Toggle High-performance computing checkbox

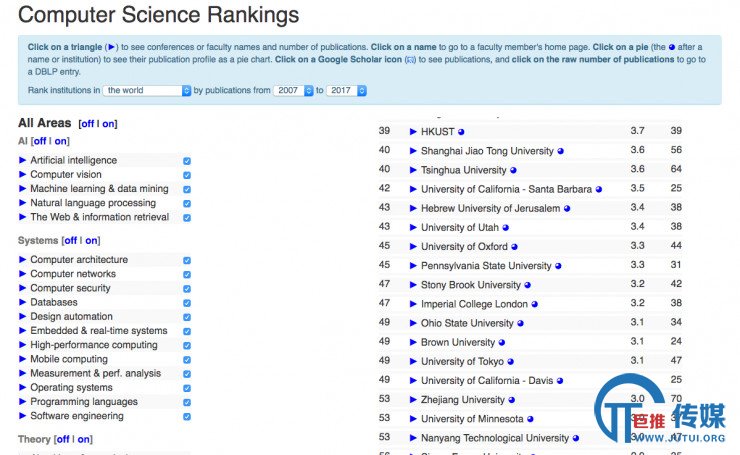pos(187,345)
